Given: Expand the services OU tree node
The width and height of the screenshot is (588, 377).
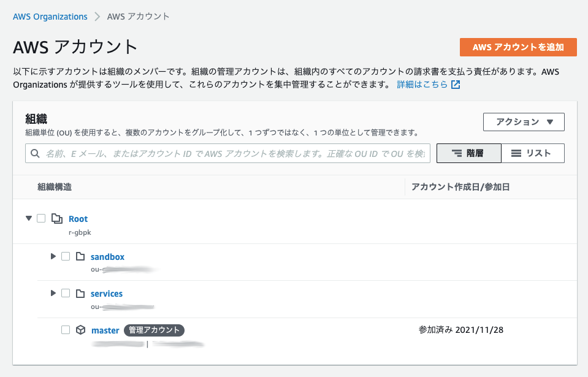Looking at the screenshot, I should [53, 293].
